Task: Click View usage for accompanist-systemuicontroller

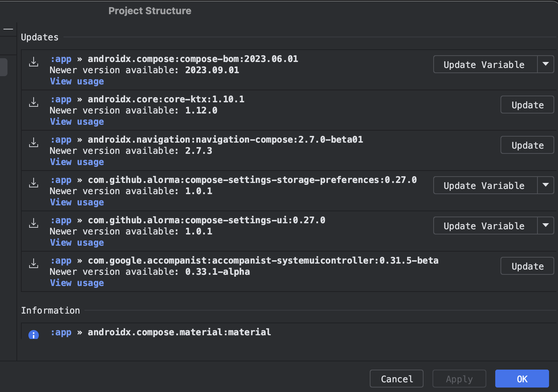Action: (x=77, y=283)
